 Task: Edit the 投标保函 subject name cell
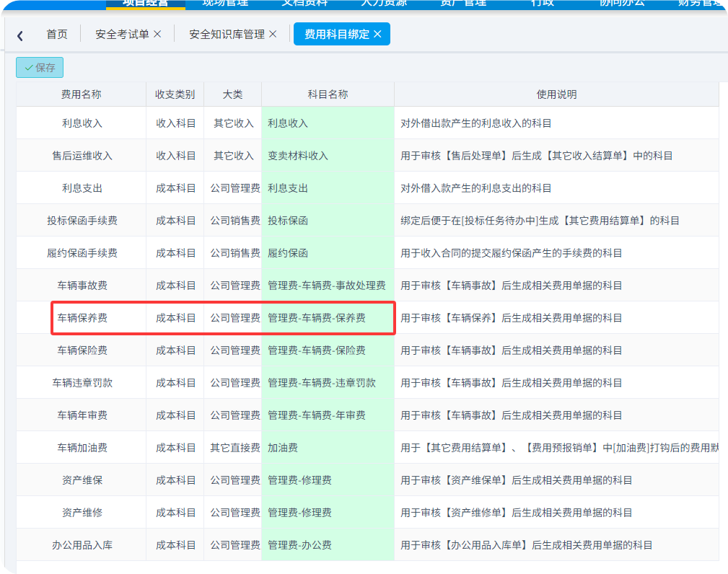tap(328, 221)
